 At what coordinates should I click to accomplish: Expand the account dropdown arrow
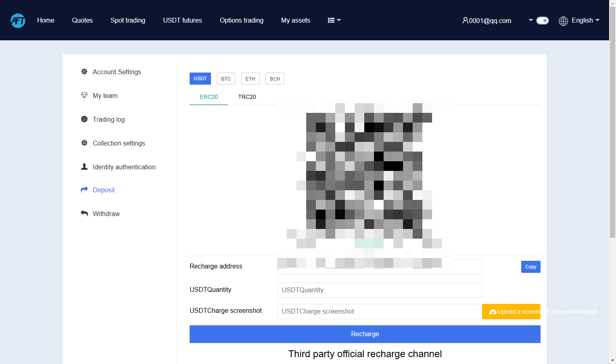point(531,20)
